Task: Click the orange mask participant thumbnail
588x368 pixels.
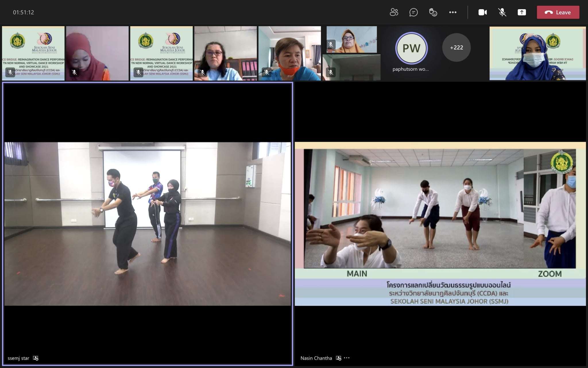Action: tap(289, 53)
